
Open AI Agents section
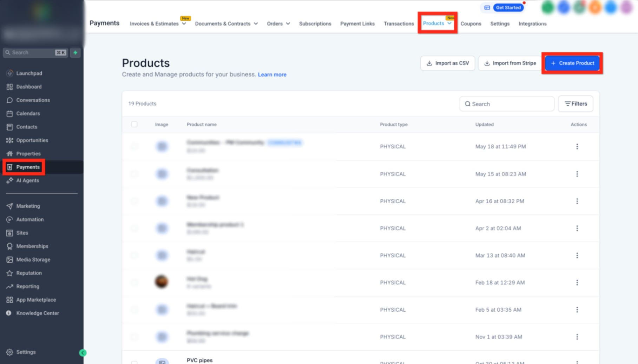[27, 180]
